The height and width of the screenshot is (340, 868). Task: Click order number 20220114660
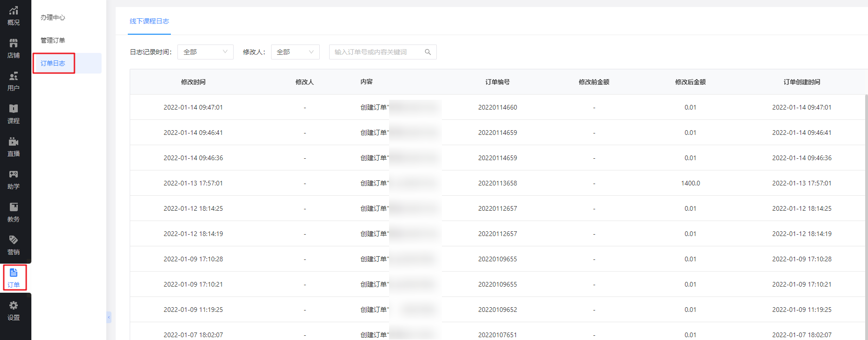click(498, 107)
